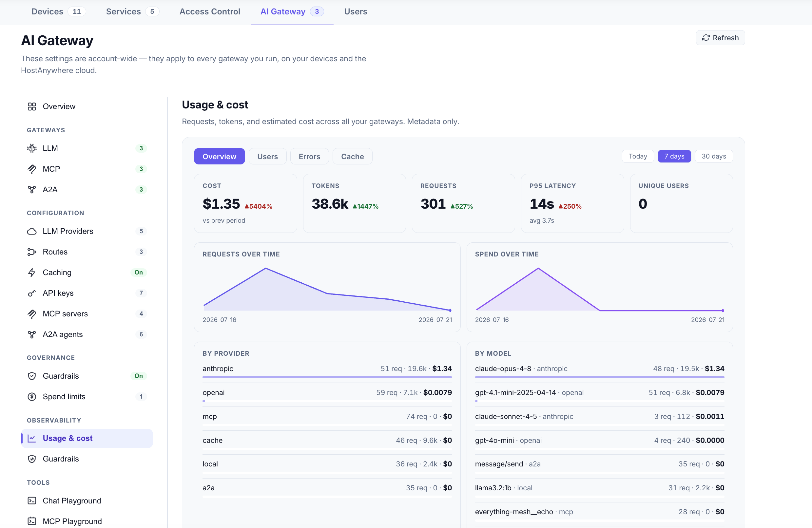Go to Routes configuration
Viewport: 812px width, 528px height.
tap(87, 252)
